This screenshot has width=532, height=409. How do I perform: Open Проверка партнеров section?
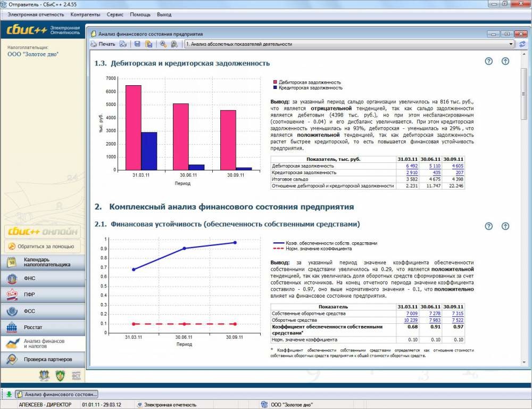(x=43, y=359)
